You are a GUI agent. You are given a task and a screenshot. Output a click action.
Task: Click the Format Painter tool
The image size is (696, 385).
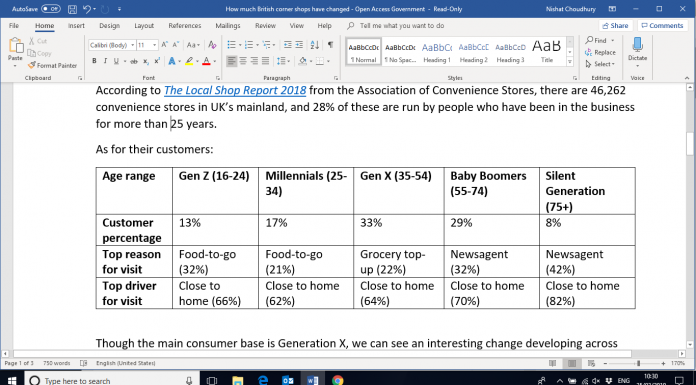[52, 65]
